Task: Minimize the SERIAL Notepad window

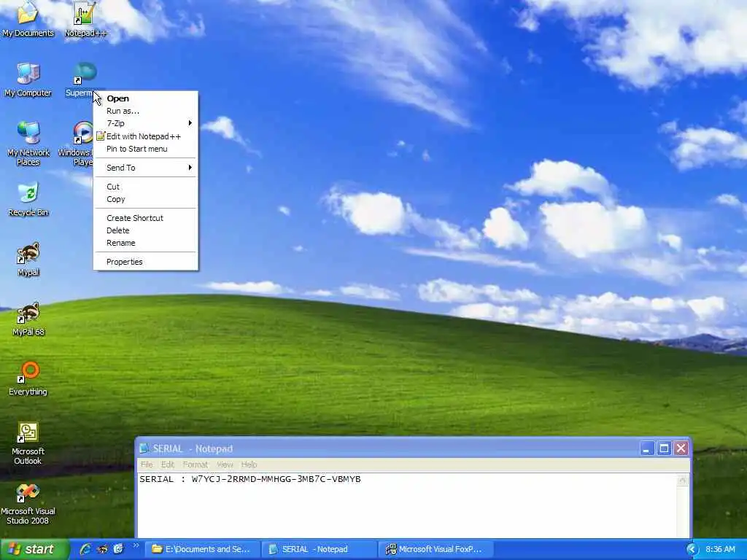Action: [646, 448]
